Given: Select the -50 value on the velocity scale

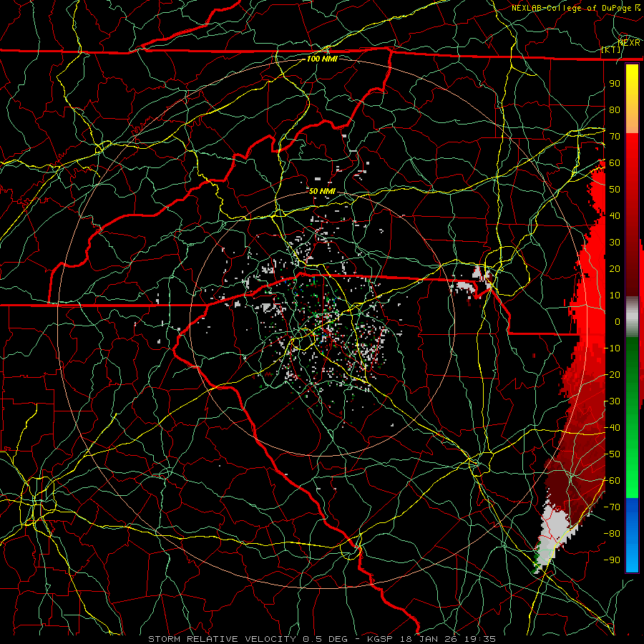Looking at the screenshot, I should click(x=612, y=454).
